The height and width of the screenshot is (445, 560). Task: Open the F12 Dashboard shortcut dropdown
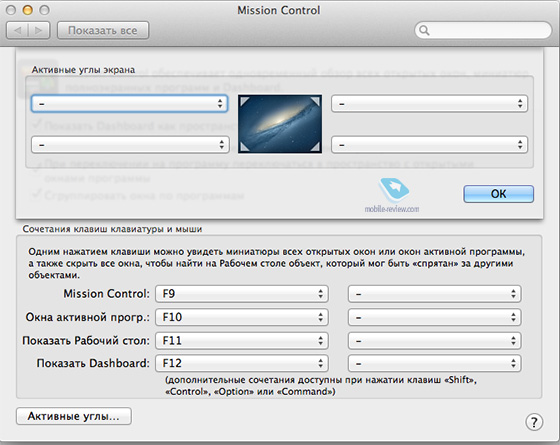coord(242,364)
